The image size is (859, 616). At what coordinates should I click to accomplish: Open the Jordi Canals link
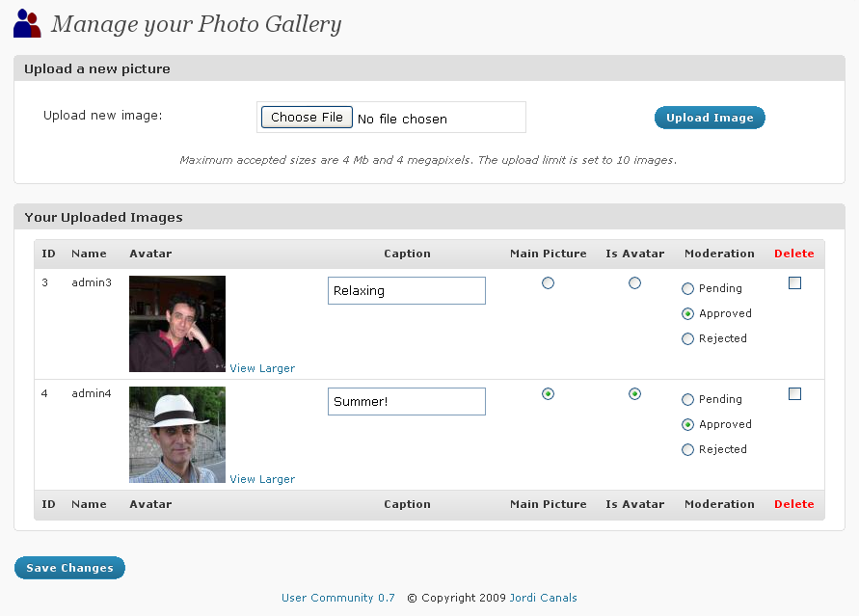click(543, 598)
